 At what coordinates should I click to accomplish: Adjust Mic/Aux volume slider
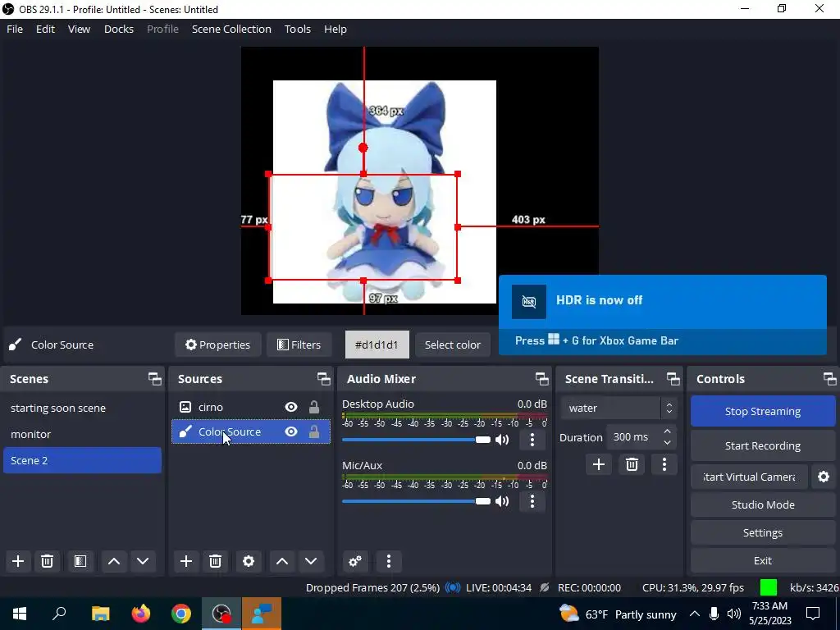click(416, 501)
